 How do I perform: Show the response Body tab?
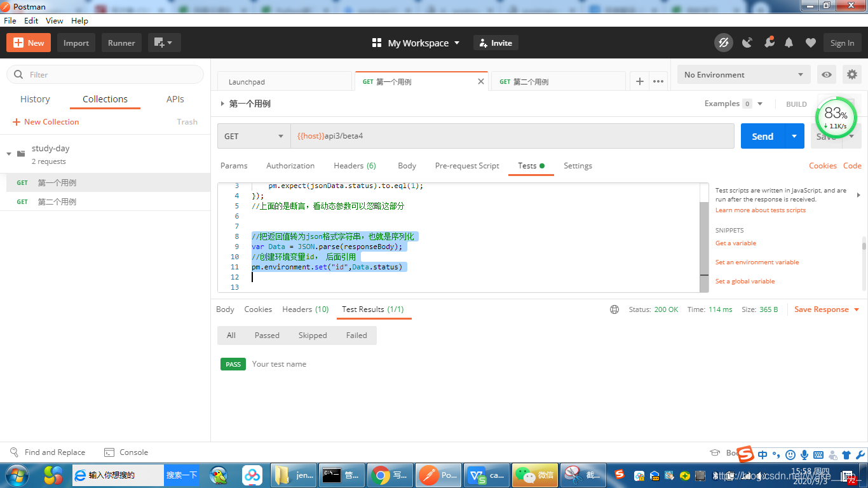(225, 309)
